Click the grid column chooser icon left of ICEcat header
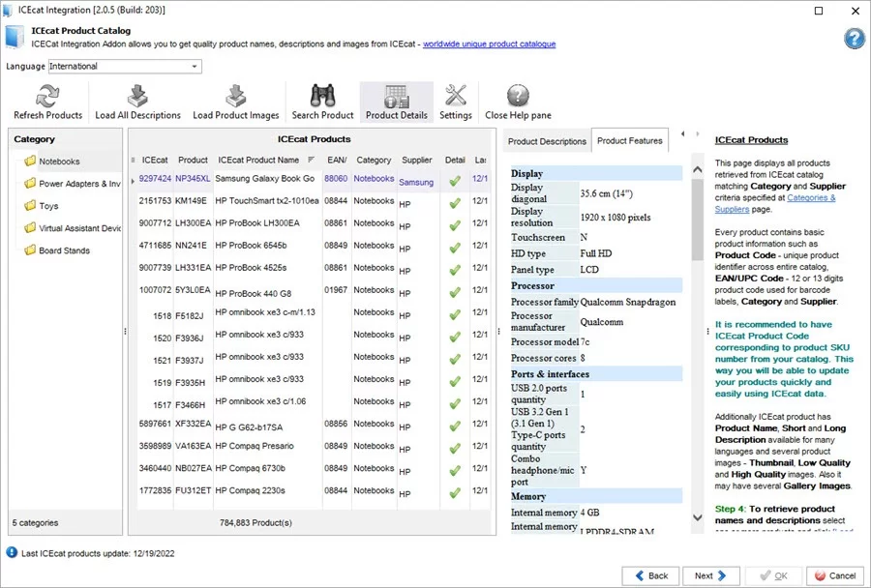Image resolution: width=871 pixels, height=588 pixels. (134, 160)
